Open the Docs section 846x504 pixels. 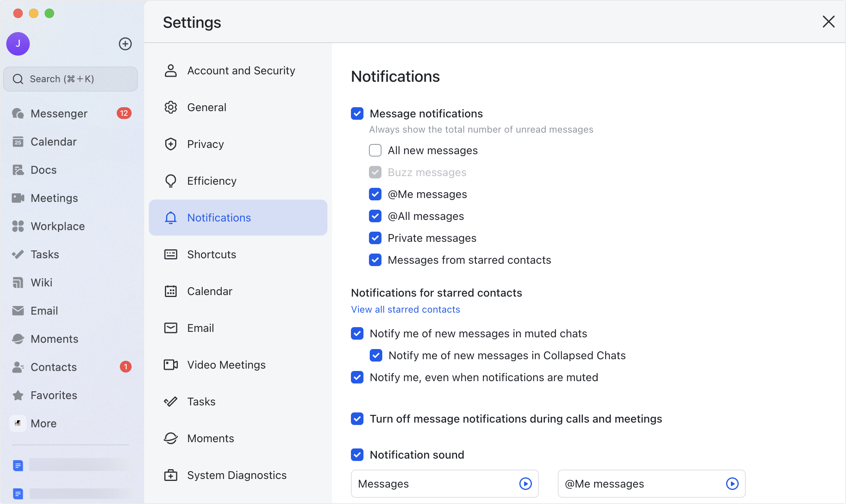click(x=43, y=170)
